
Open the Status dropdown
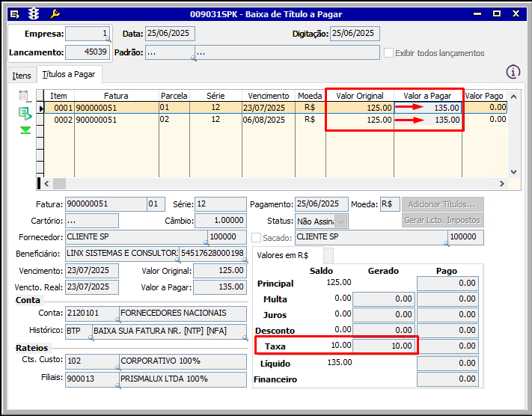tap(341, 221)
